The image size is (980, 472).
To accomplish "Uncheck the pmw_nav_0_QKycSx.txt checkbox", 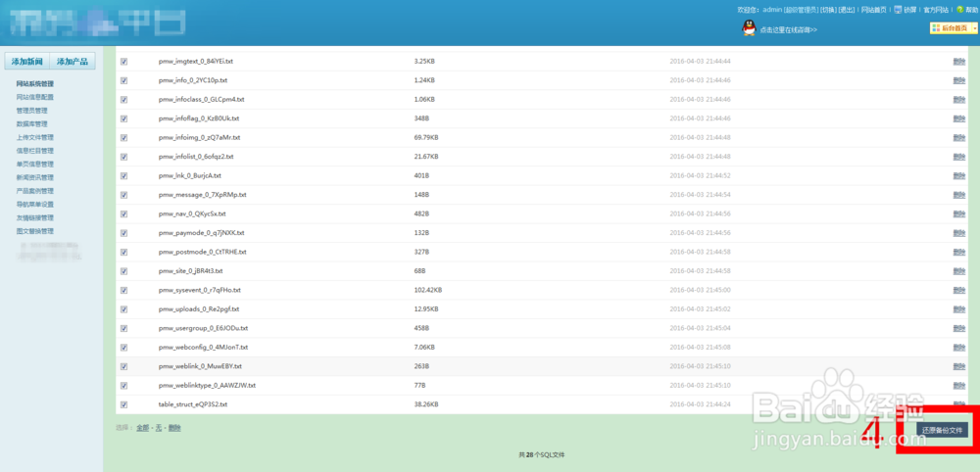I will pos(123,213).
